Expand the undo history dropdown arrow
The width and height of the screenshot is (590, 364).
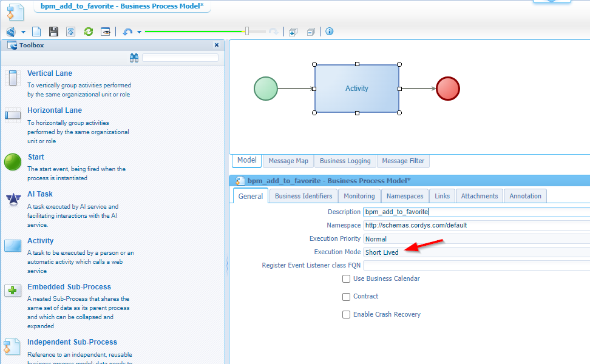tap(140, 32)
